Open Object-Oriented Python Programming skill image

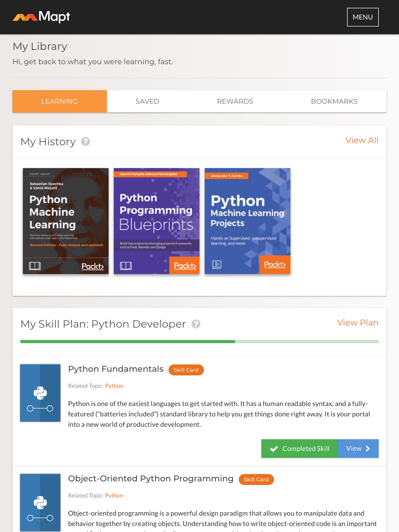tap(40, 502)
